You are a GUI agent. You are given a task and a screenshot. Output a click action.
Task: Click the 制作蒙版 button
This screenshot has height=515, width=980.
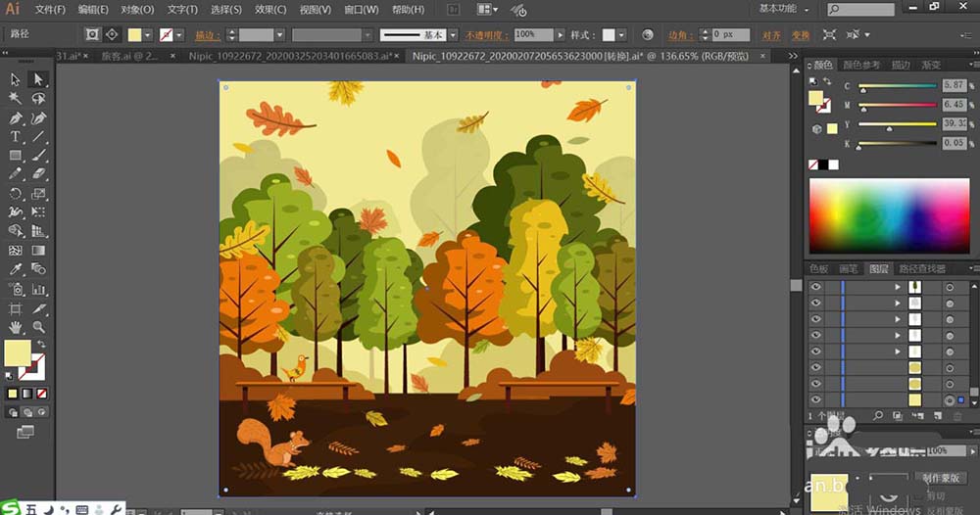941,478
